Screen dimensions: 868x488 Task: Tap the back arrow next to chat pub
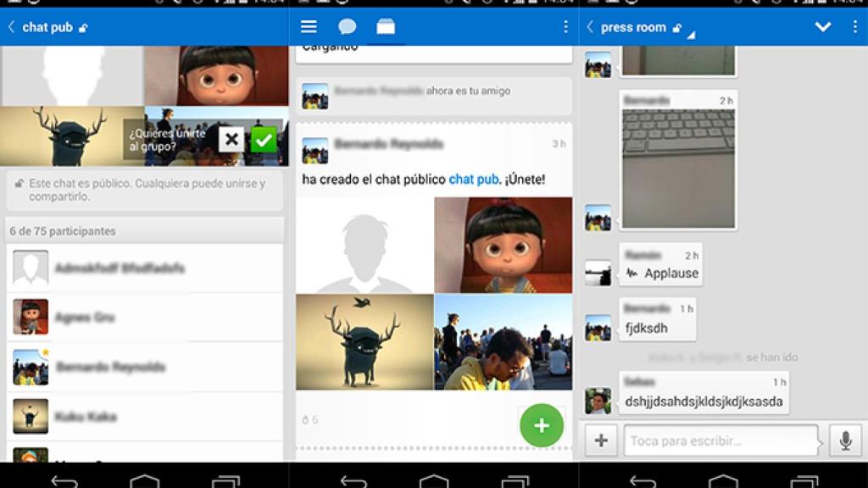pos(10,26)
